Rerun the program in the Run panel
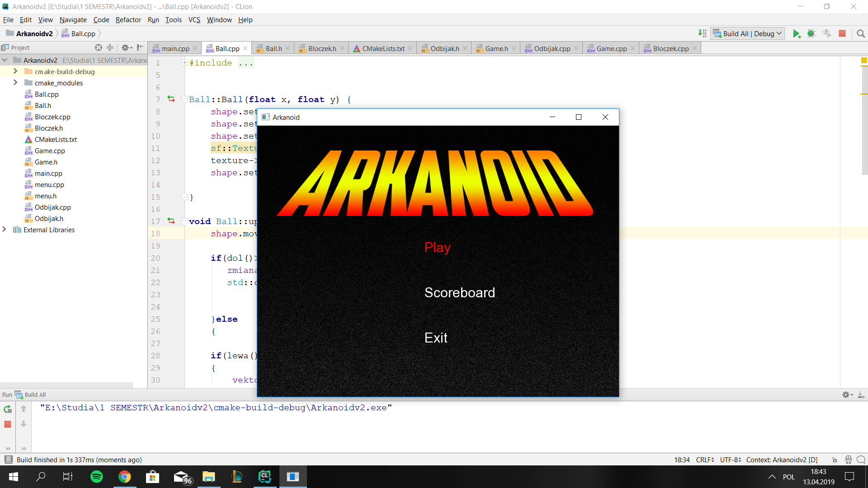The width and height of the screenshot is (868, 488). 7,409
